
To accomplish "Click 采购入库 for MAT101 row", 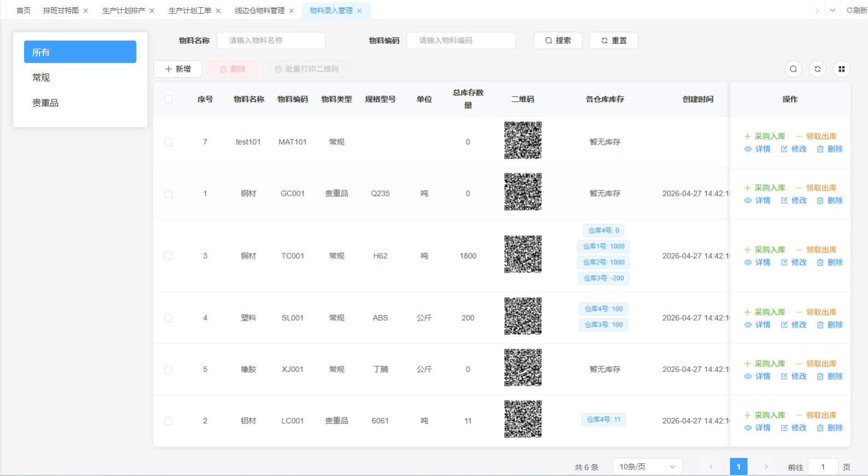I will (765, 136).
